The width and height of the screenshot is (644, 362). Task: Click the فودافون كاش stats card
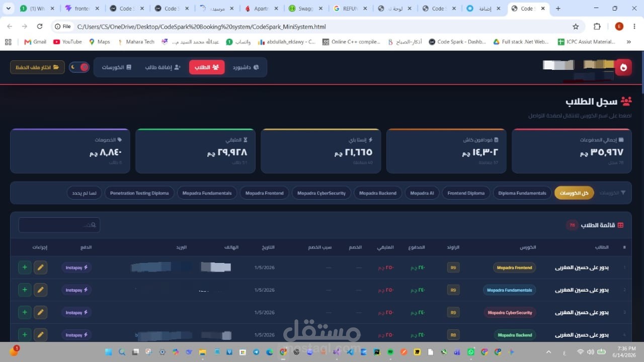coord(446,151)
